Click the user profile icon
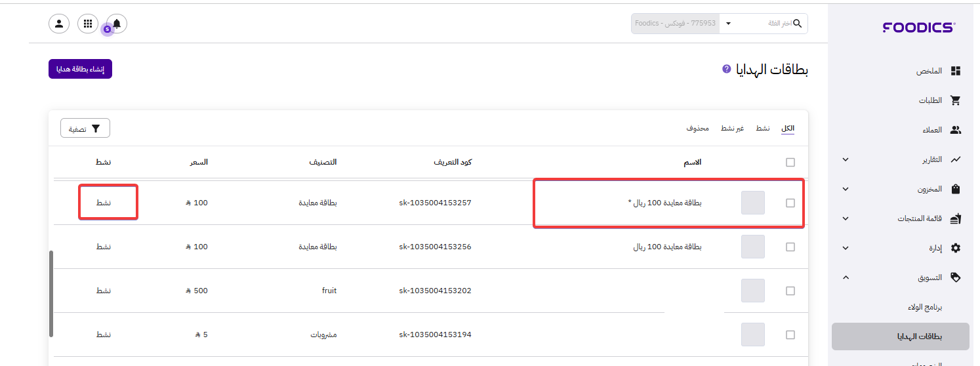This screenshot has width=980, height=366. [59, 24]
